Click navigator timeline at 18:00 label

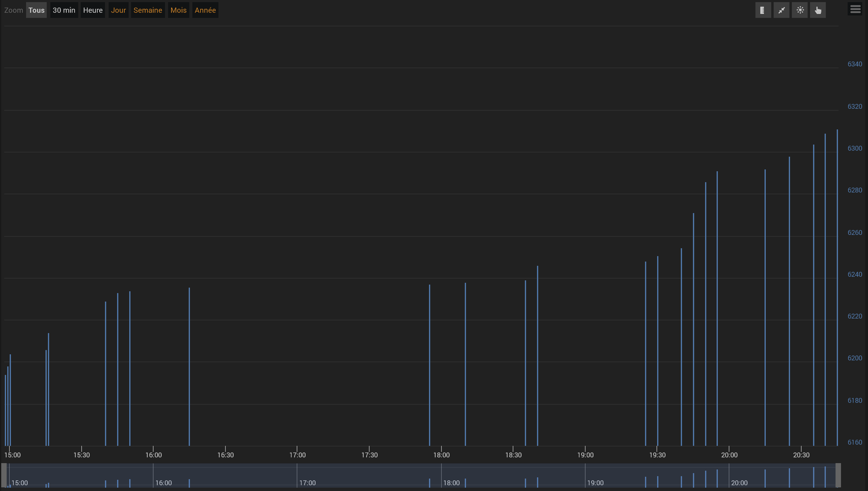click(451, 483)
